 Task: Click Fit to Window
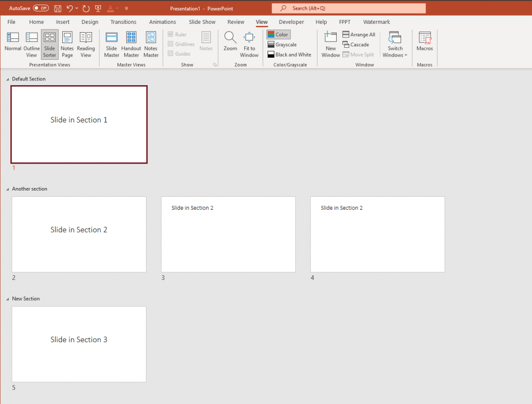pyautogui.click(x=249, y=44)
